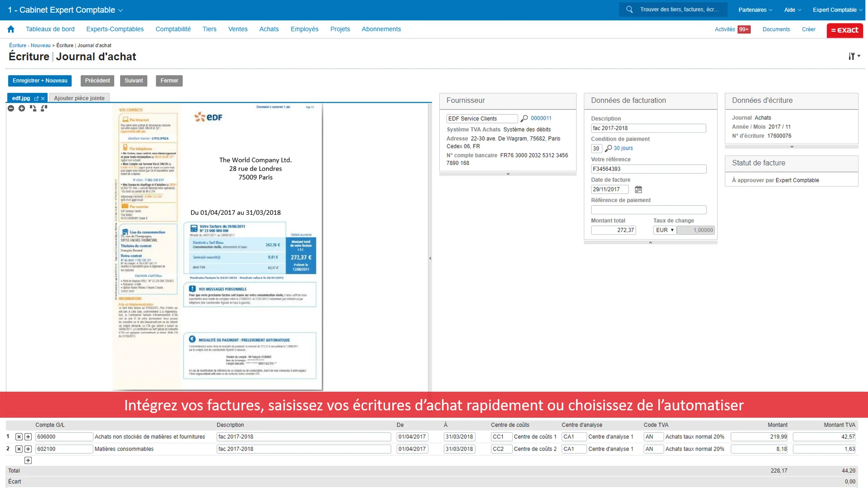The image size is (868, 488).
Task: Open the Documents link
Action: tap(776, 29)
